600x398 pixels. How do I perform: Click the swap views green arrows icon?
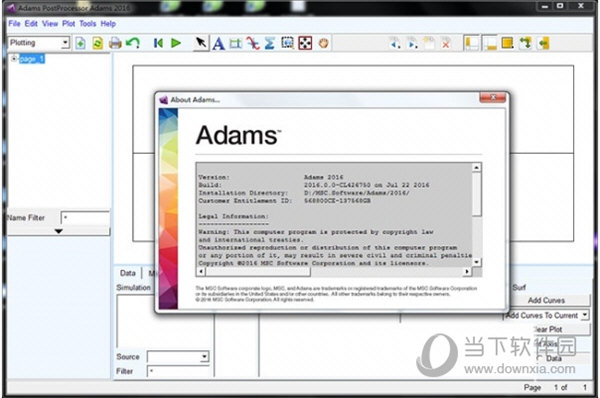pos(525,43)
